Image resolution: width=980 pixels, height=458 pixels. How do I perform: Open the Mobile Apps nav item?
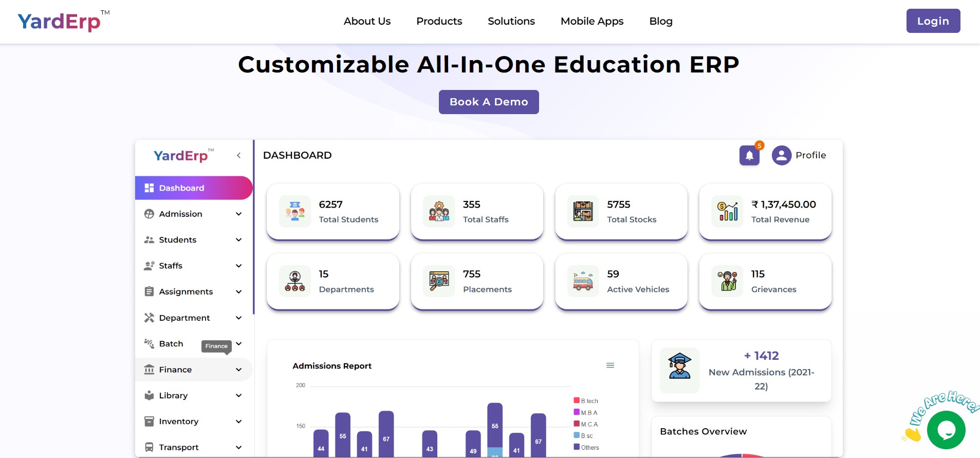point(592,21)
